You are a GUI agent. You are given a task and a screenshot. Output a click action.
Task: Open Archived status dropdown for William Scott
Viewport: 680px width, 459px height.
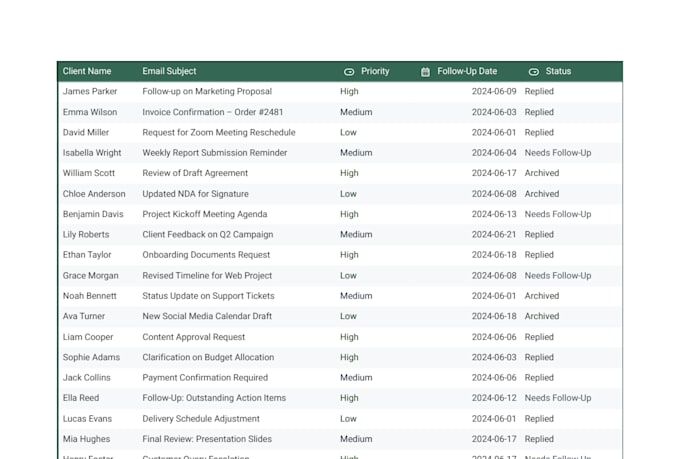[542, 173]
